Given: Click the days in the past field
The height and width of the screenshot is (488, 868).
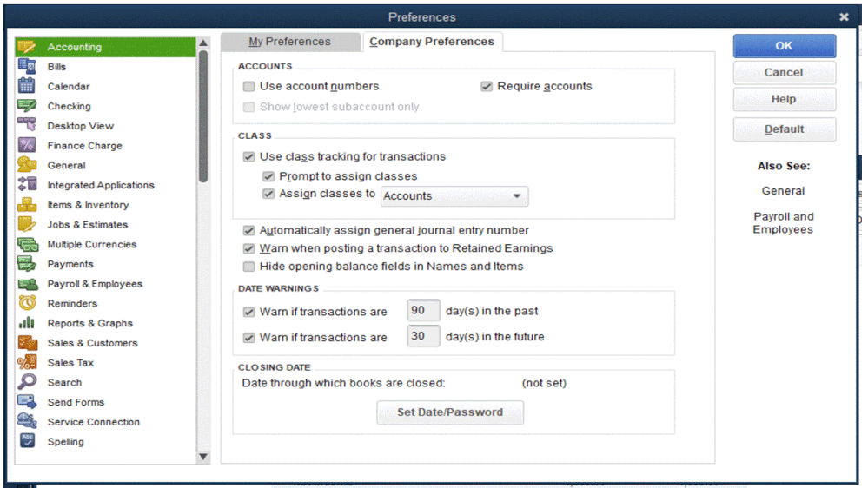Looking at the screenshot, I should [423, 310].
